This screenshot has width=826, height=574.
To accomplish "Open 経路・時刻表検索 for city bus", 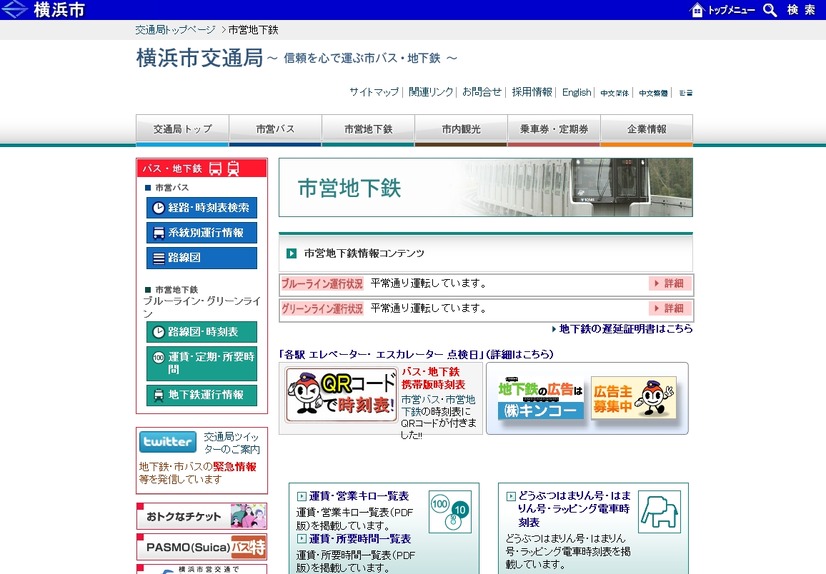I will click(x=202, y=207).
